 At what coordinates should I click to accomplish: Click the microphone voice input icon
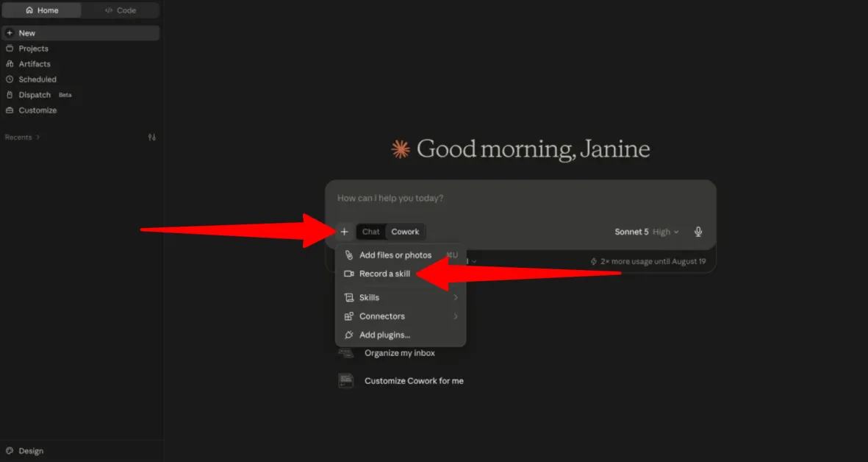pos(699,232)
